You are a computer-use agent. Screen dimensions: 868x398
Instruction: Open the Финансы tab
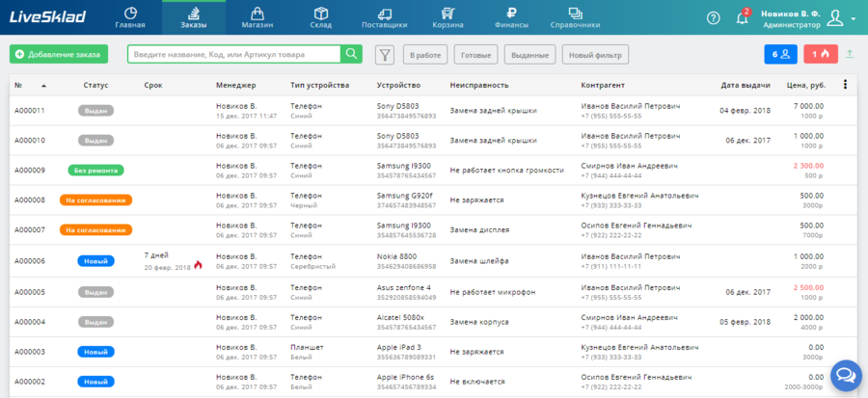point(511,17)
